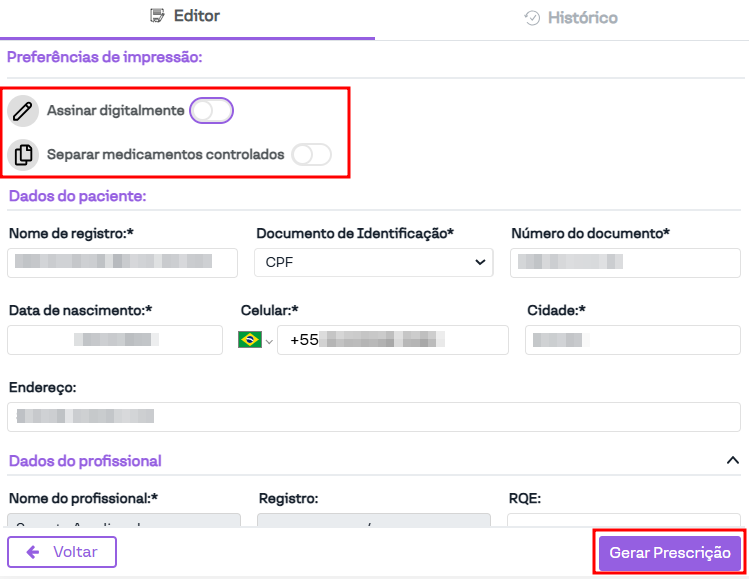Switch to the Histórico tab
Image resolution: width=749 pixels, height=579 pixels.
(571, 18)
